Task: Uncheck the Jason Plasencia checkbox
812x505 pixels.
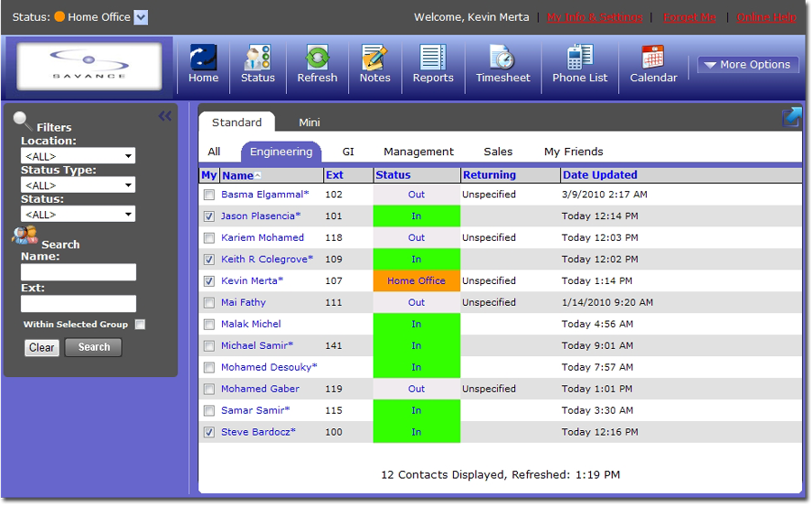Action: (x=209, y=216)
